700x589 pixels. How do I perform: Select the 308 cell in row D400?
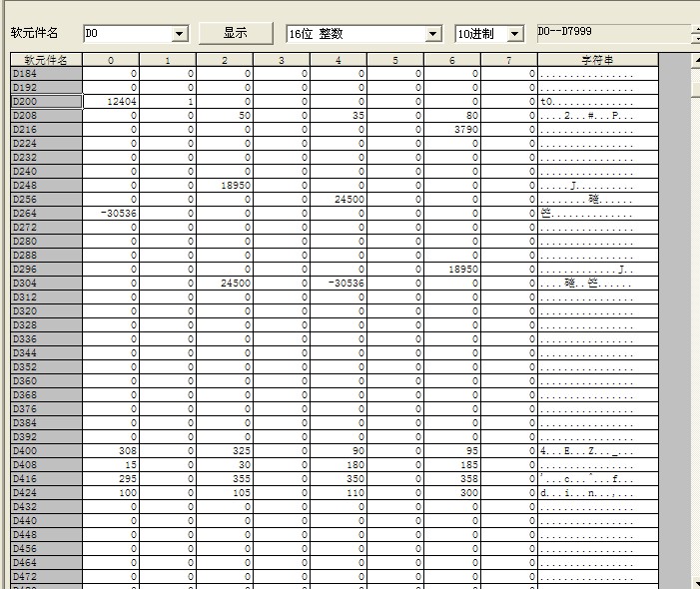(x=110, y=451)
